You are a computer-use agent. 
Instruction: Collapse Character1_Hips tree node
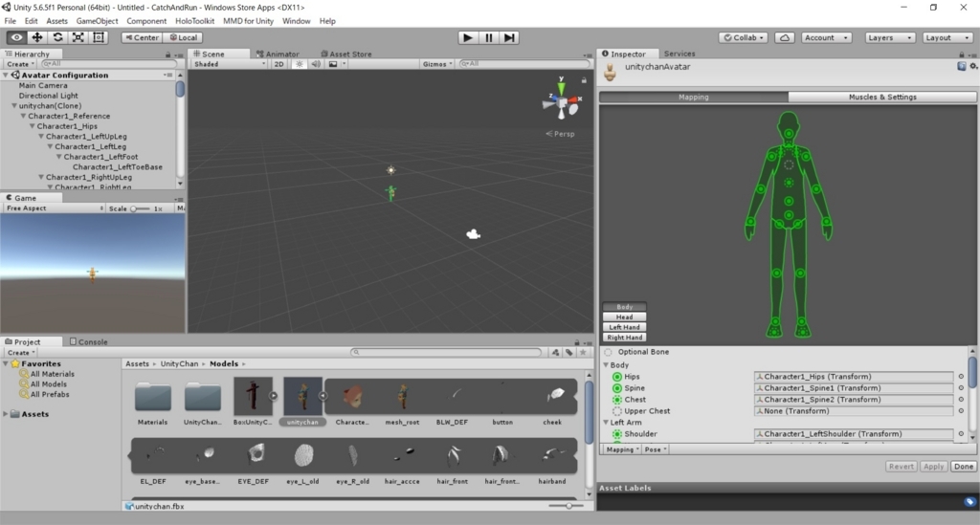pyautogui.click(x=33, y=126)
